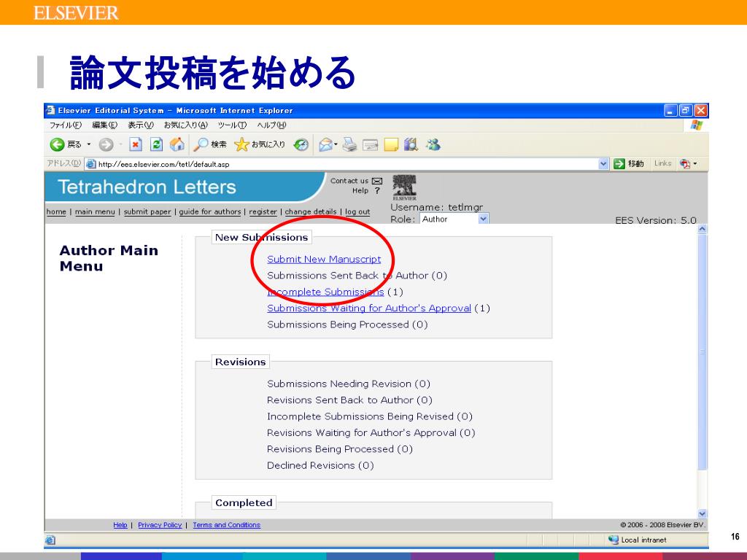This screenshot has height=560, width=747.
Task: Open the History toolbar icon
Action: 301,144
